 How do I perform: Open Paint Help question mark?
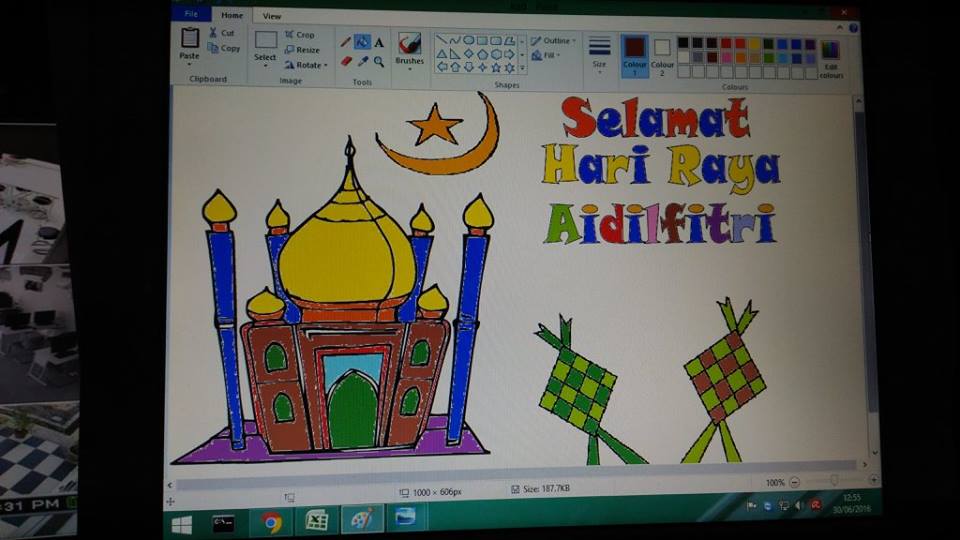(x=853, y=28)
